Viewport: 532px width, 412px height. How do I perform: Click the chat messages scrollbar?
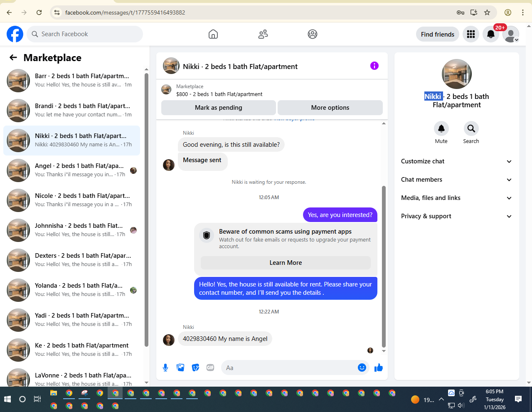click(384, 266)
